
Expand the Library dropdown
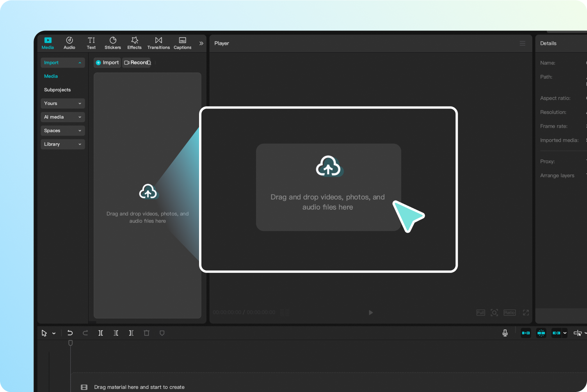[x=63, y=144]
